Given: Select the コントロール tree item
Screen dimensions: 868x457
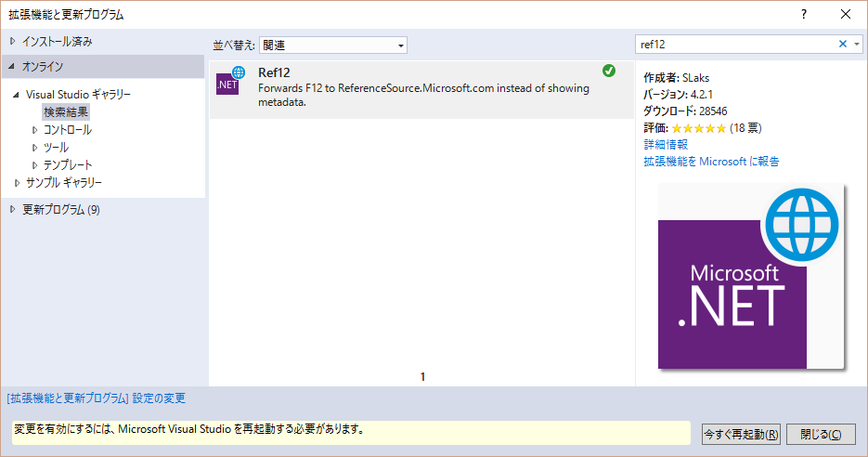Looking at the screenshot, I should [68, 130].
